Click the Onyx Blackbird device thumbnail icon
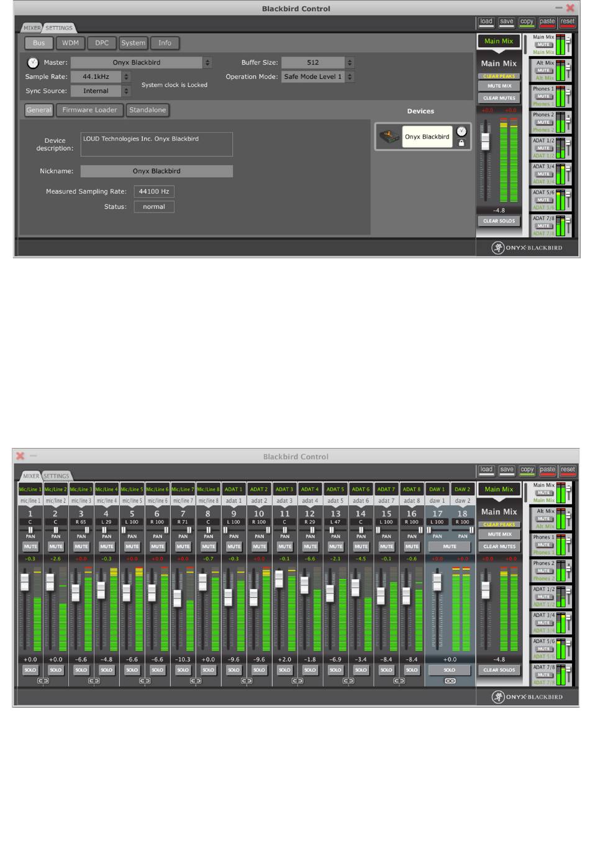The width and height of the screenshot is (590, 868). [x=389, y=136]
